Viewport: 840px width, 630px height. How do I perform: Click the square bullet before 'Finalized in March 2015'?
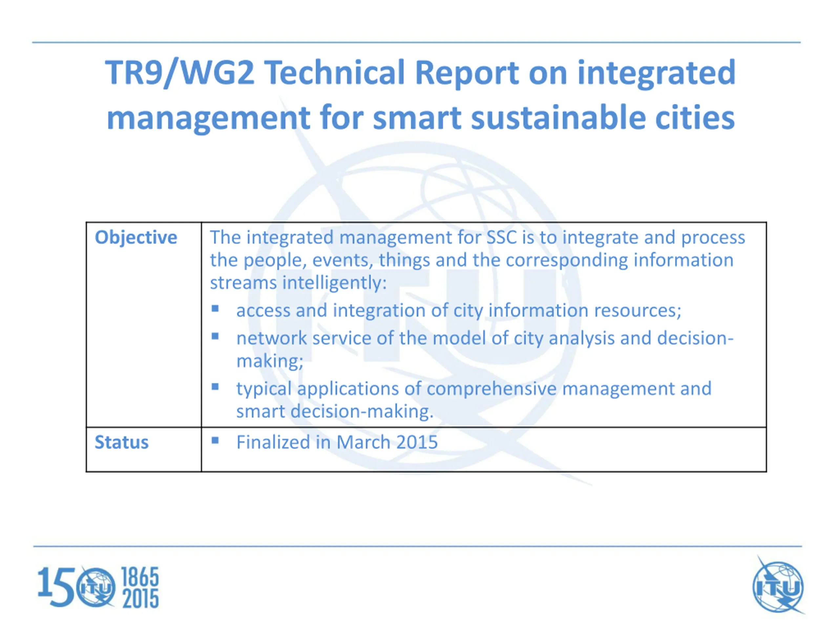[x=215, y=440]
